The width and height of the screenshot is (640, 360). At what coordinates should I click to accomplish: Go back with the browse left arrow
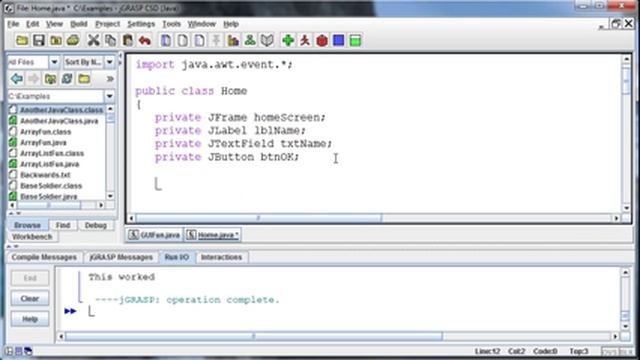tap(17, 78)
